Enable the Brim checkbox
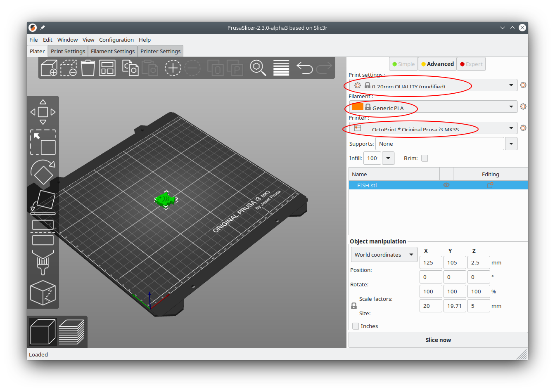Image resolution: width=555 pixels, height=392 pixels. click(x=425, y=158)
